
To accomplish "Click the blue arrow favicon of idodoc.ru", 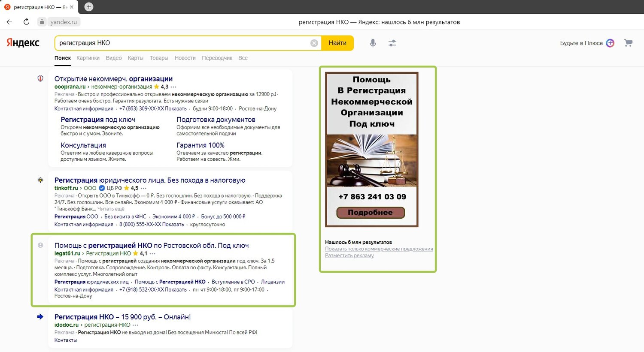I will coord(40,316).
